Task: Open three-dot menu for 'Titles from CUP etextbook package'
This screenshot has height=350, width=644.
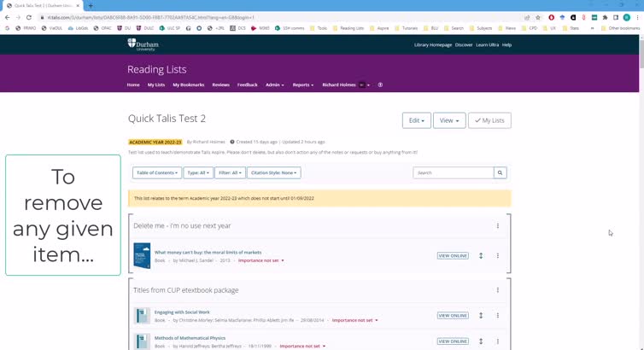Action: pyautogui.click(x=498, y=290)
